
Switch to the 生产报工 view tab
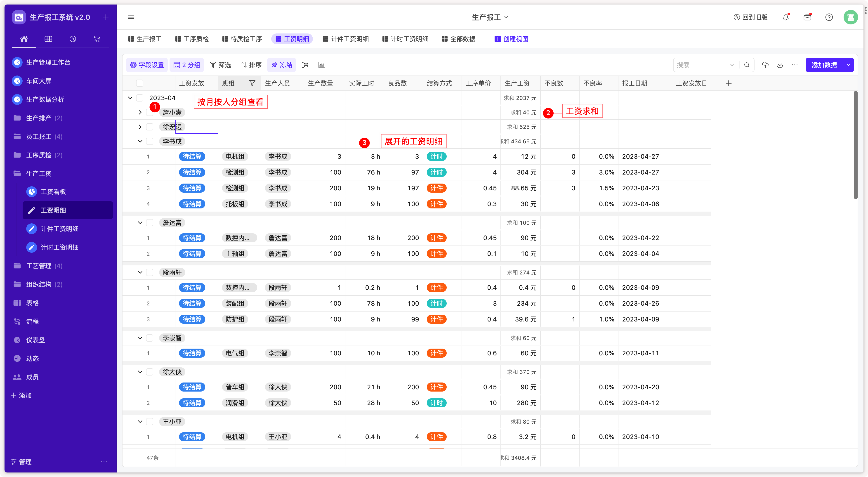pos(145,39)
